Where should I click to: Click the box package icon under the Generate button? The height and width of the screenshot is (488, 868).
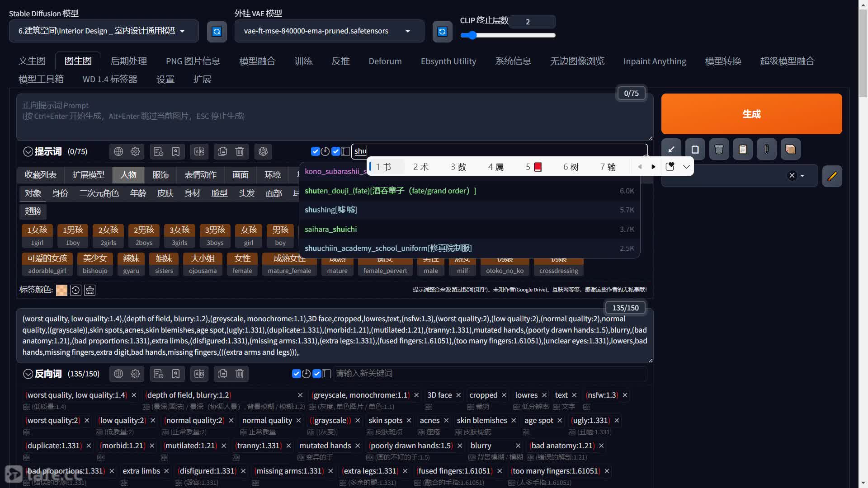coord(790,149)
